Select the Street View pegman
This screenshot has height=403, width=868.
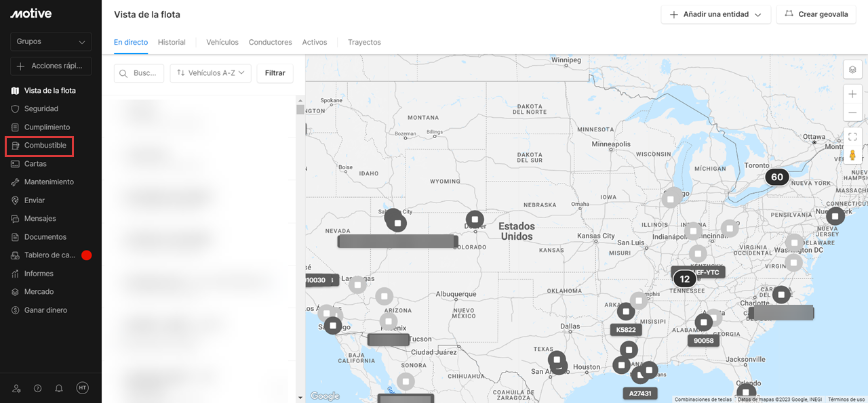(852, 156)
